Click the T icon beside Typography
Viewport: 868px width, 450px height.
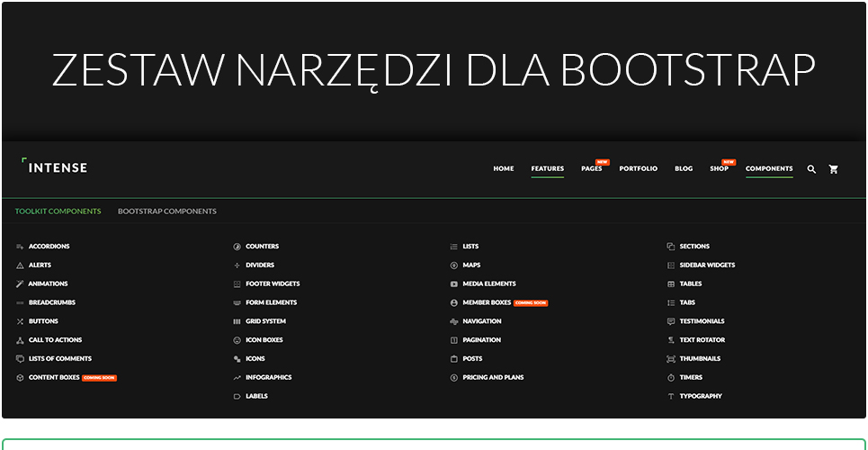click(x=671, y=397)
